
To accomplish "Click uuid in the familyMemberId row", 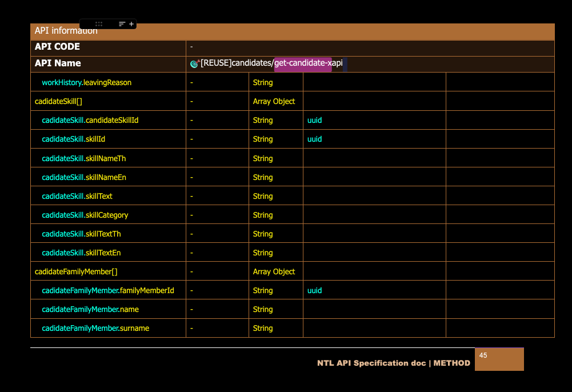I will click(314, 291).
